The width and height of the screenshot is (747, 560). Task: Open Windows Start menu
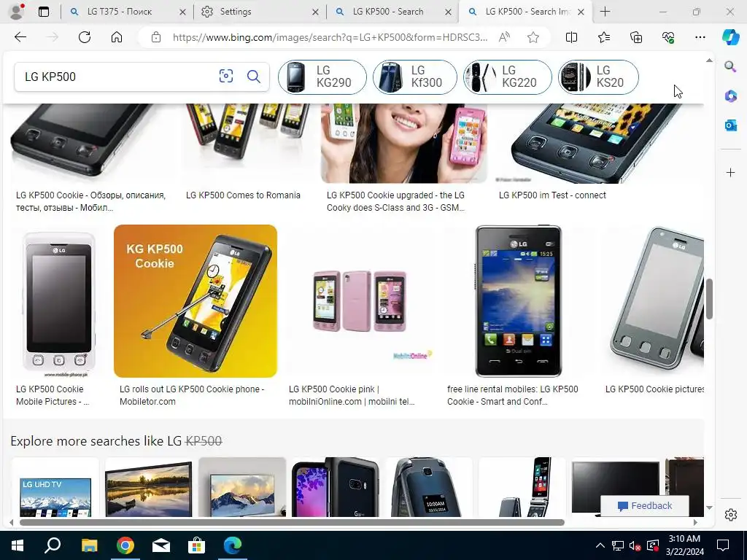point(18,545)
